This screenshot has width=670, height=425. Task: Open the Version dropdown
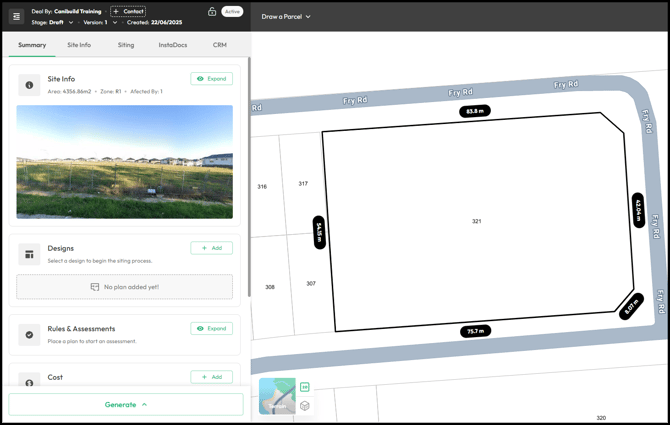point(116,22)
